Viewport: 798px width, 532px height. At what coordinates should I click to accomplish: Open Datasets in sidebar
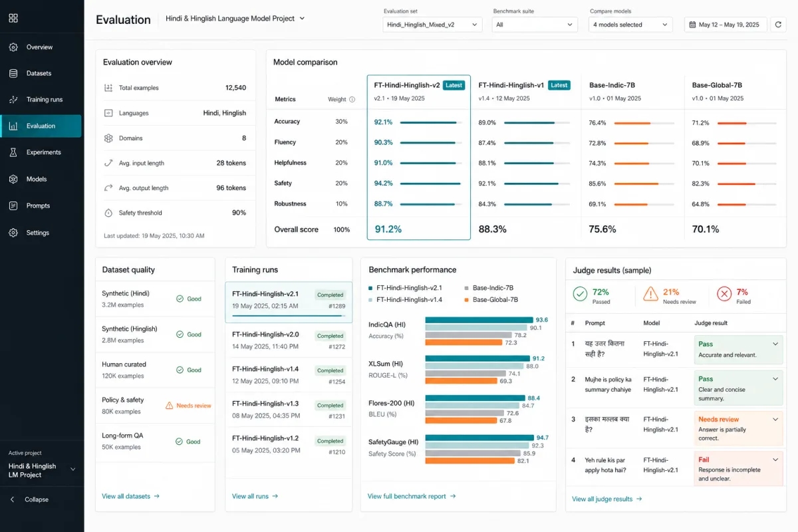[41, 73]
